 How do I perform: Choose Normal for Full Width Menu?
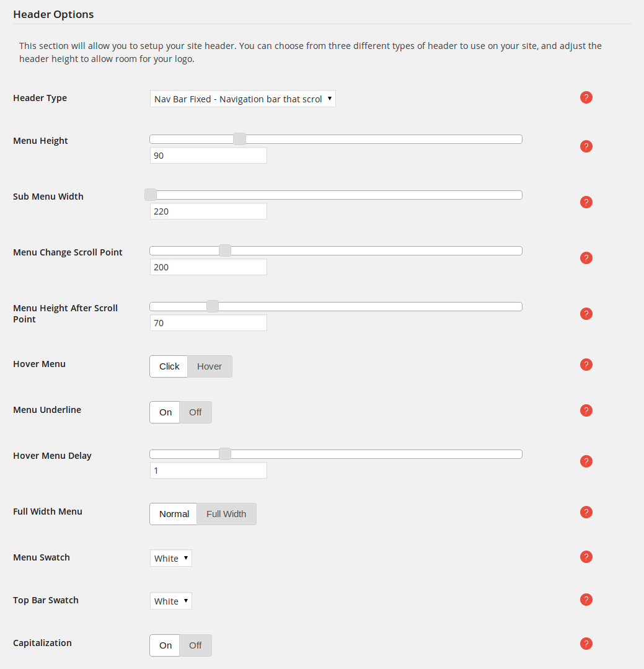pyautogui.click(x=174, y=514)
